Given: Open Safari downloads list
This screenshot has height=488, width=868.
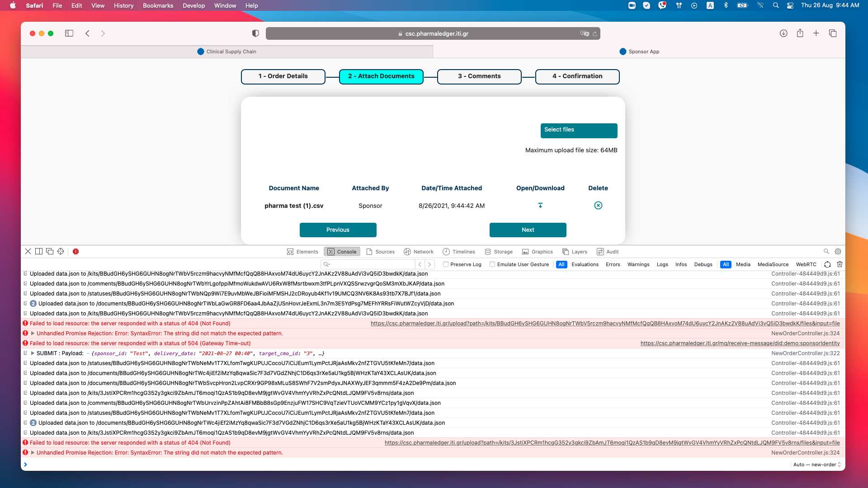Looking at the screenshot, I should [783, 33].
